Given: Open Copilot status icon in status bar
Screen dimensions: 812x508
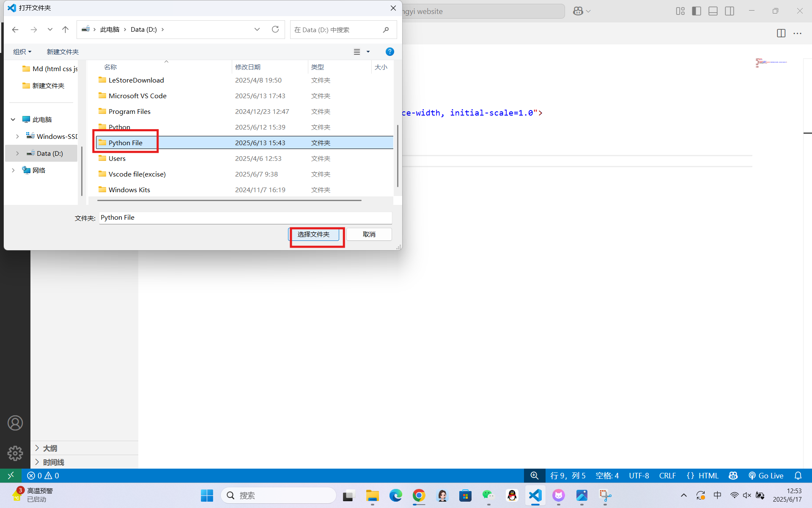Looking at the screenshot, I should tap(733, 475).
